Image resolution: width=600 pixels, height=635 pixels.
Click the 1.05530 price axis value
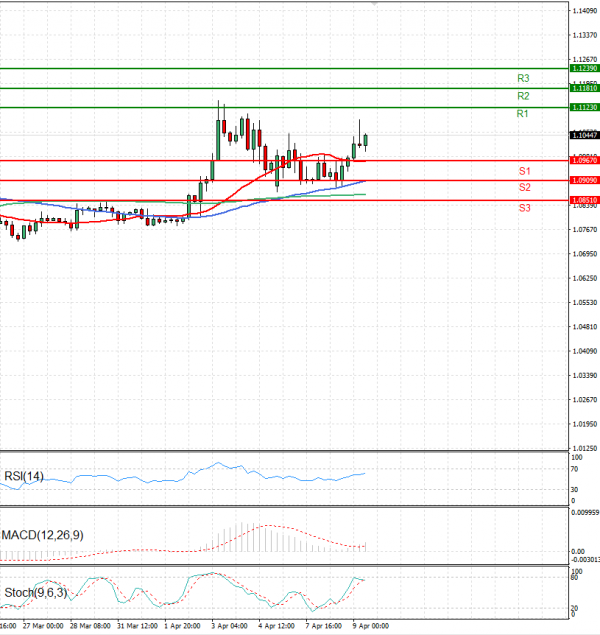pos(585,303)
